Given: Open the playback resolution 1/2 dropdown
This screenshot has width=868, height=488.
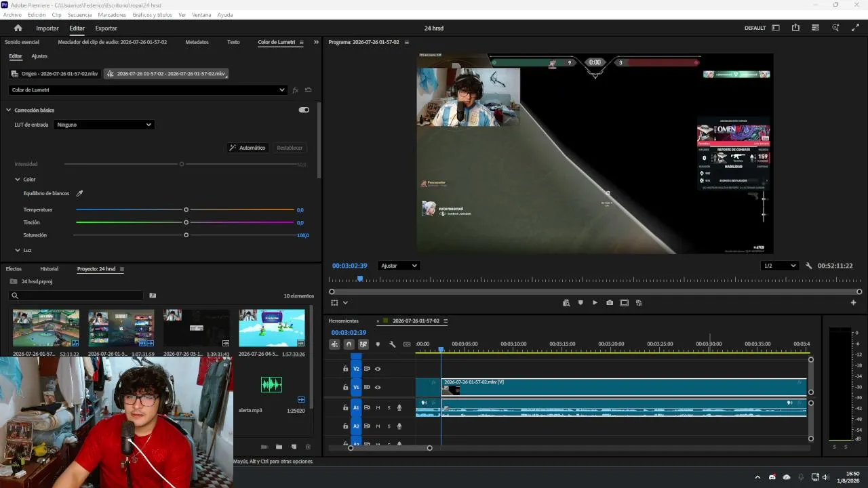Looking at the screenshot, I should (x=779, y=266).
